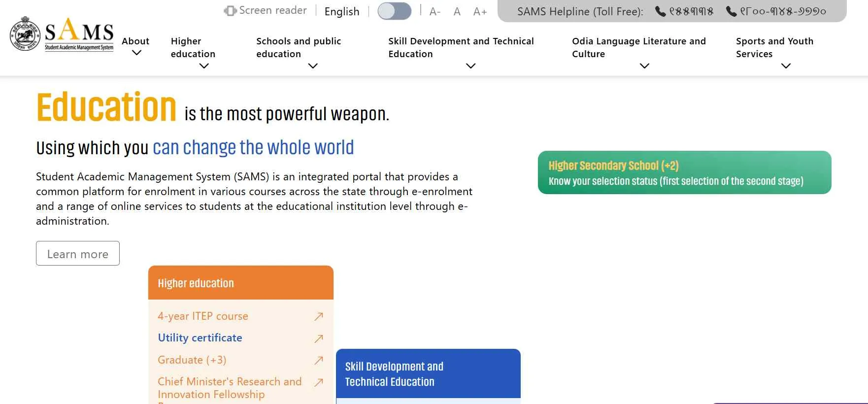
Task: Click the English language label
Action: 342,11
